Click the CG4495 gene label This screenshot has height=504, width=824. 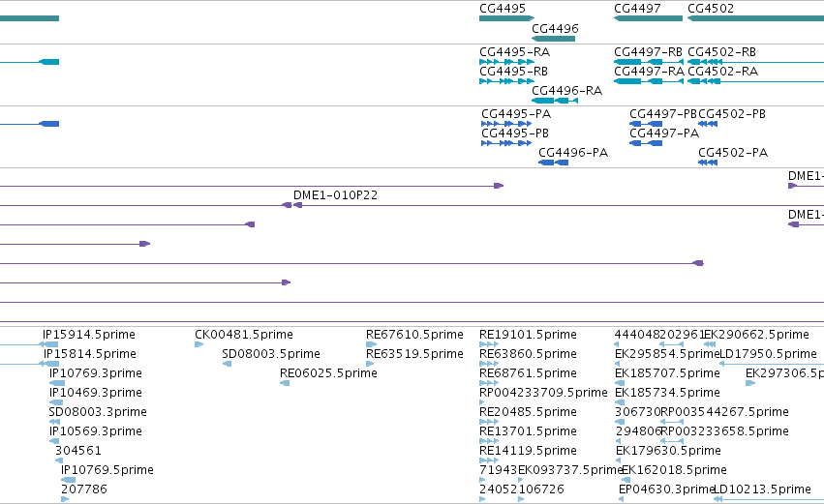(x=503, y=9)
